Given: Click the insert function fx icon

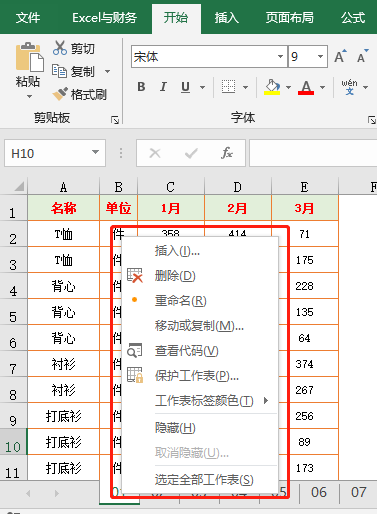Looking at the screenshot, I should point(227,153).
